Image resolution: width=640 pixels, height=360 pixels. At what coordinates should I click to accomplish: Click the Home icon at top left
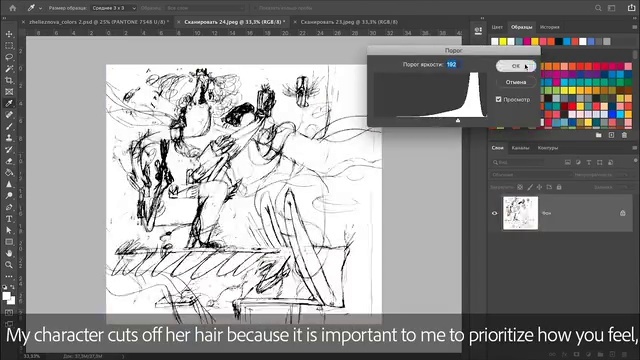[x=13, y=8]
